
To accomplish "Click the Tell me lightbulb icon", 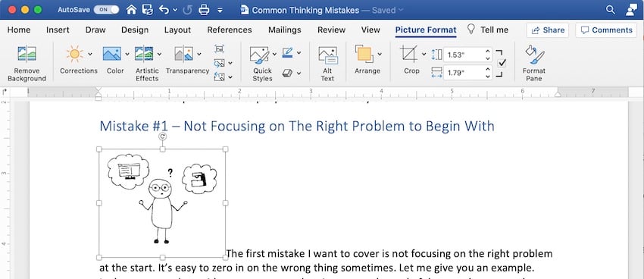I will click(471, 29).
